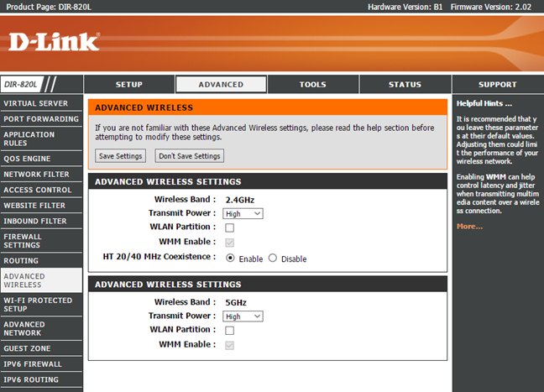Open Port Forwarding page
The width and height of the screenshot is (544, 392).
(41, 119)
